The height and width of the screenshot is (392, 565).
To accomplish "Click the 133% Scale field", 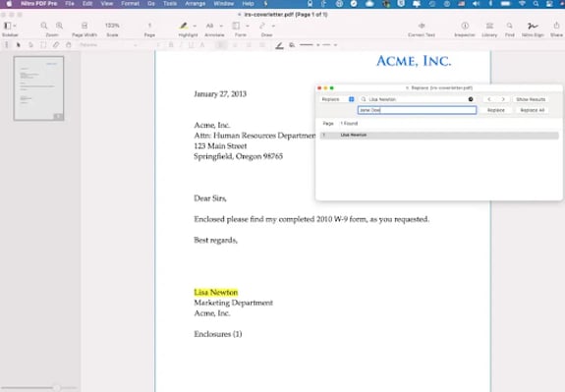I will coord(112,26).
